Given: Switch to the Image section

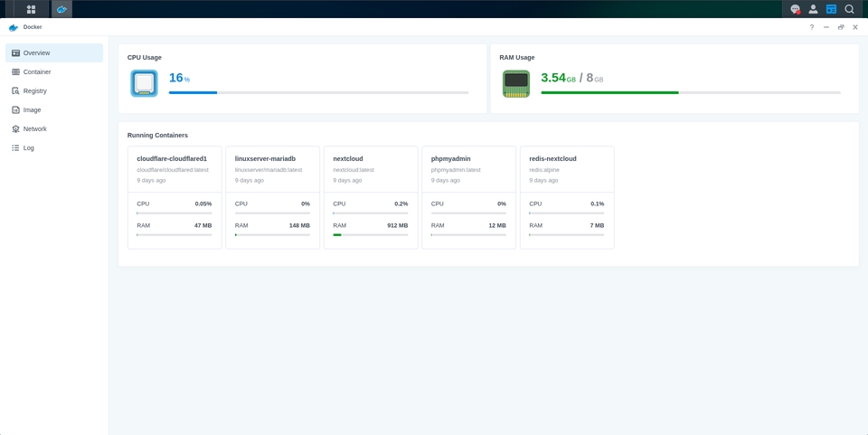Looking at the screenshot, I should point(54,110).
